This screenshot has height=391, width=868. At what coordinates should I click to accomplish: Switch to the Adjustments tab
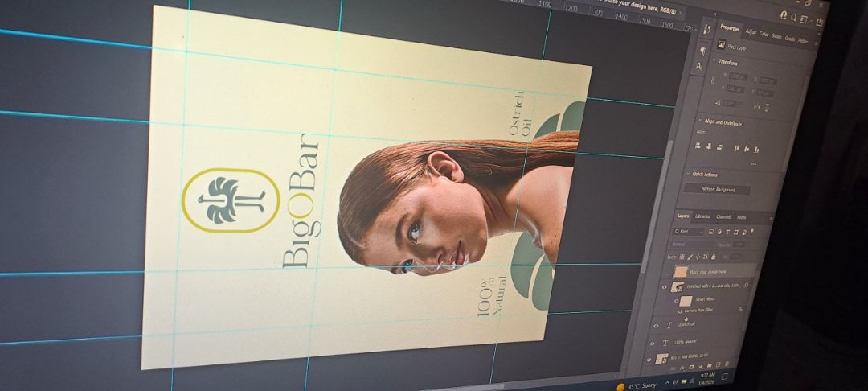point(750,31)
